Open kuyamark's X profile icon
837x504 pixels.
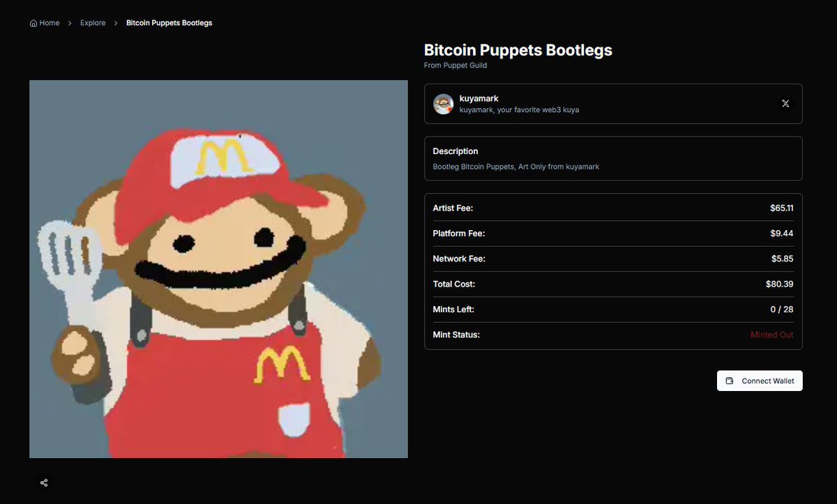785,104
